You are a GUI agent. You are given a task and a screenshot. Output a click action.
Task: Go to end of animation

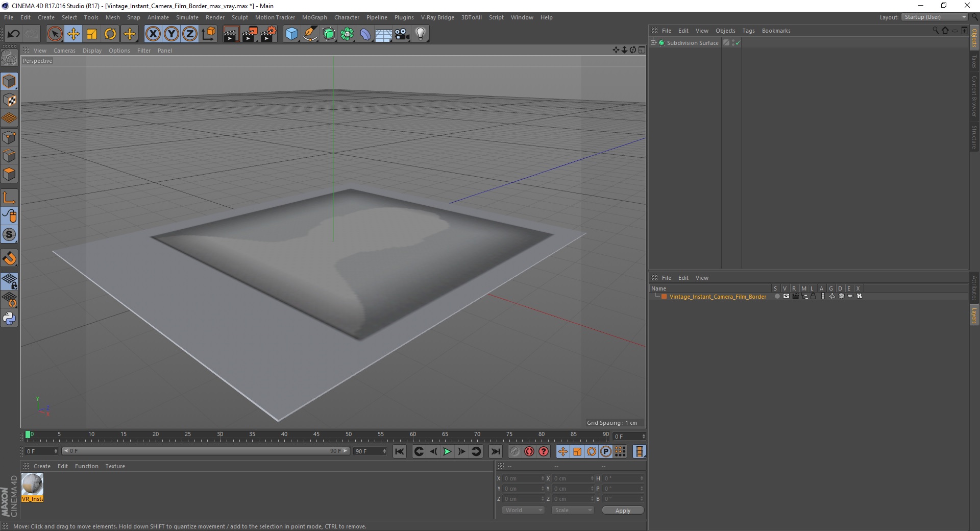496,451
